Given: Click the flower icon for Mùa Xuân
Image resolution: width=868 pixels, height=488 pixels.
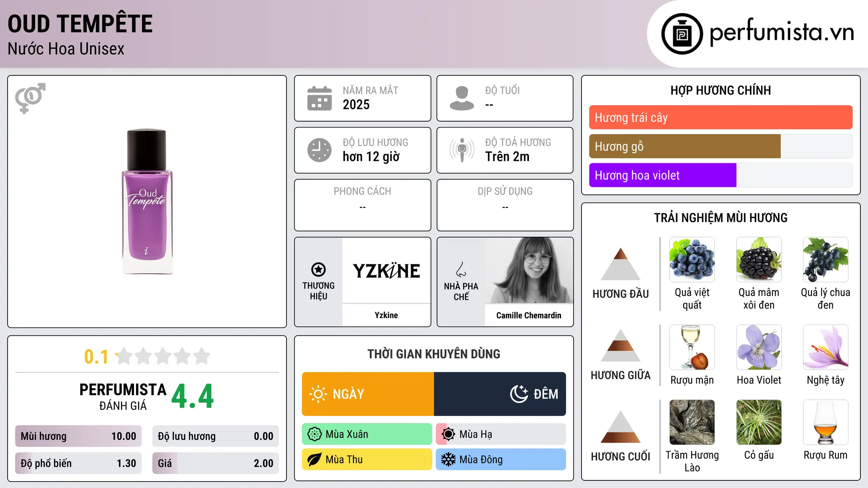Looking at the screenshot, I should [314, 434].
